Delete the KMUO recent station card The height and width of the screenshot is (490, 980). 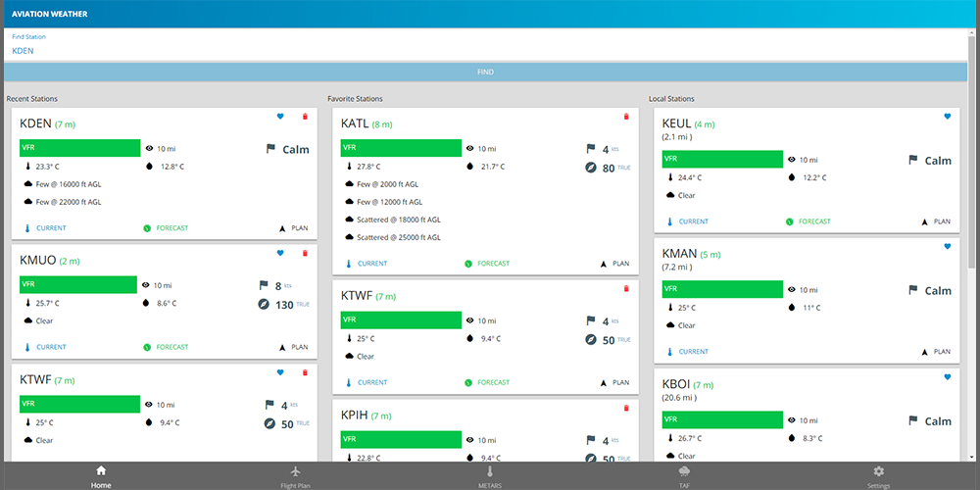click(305, 253)
